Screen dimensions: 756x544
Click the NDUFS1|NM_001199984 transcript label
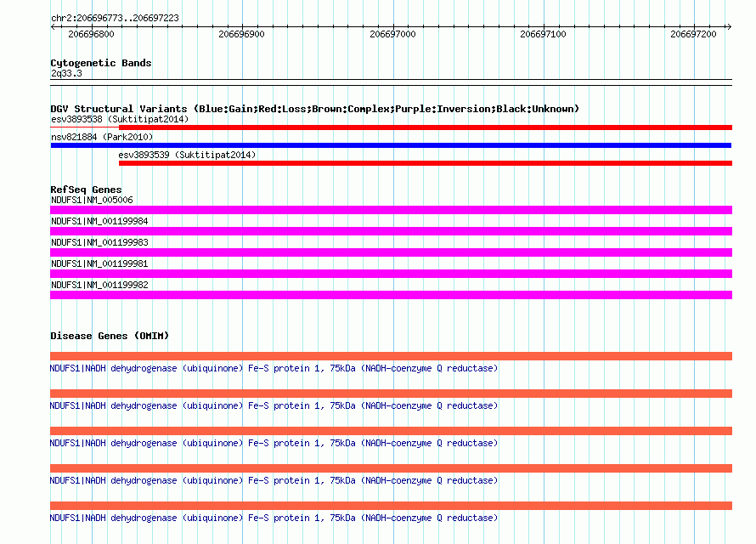click(x=99, y=221)
